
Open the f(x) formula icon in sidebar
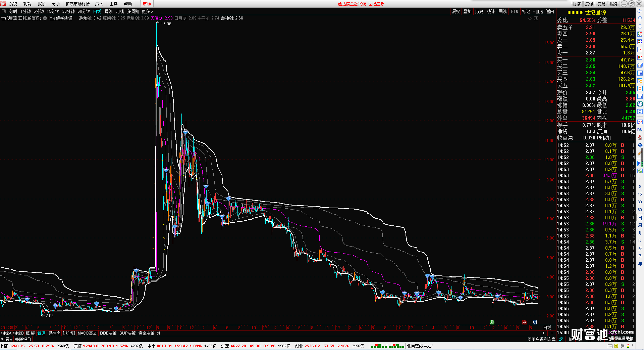pos(640,104)
